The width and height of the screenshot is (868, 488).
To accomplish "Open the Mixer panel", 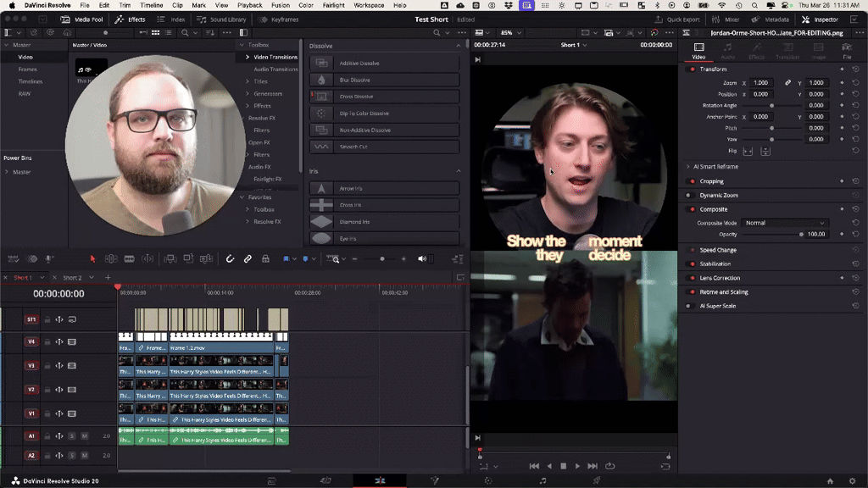I will coord(732,19).
